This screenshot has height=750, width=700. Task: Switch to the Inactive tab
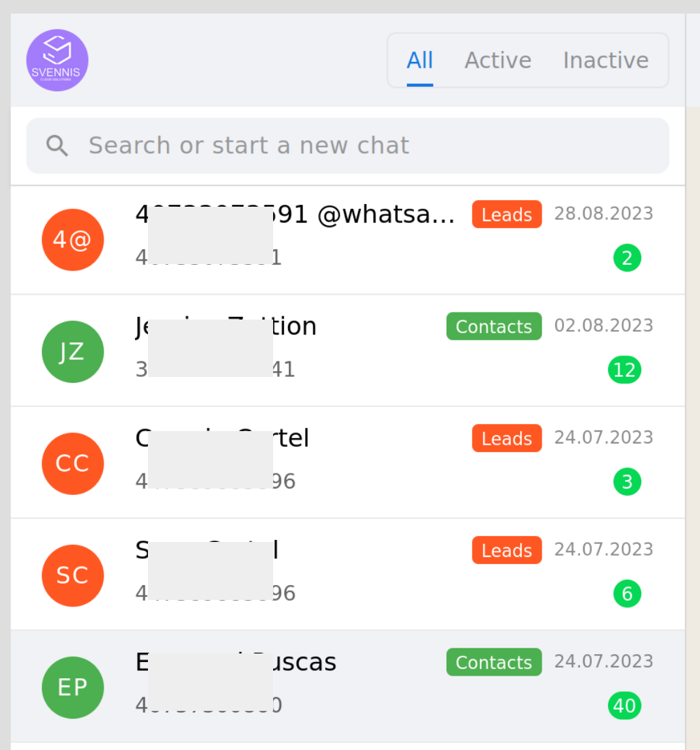pos(605,60)
